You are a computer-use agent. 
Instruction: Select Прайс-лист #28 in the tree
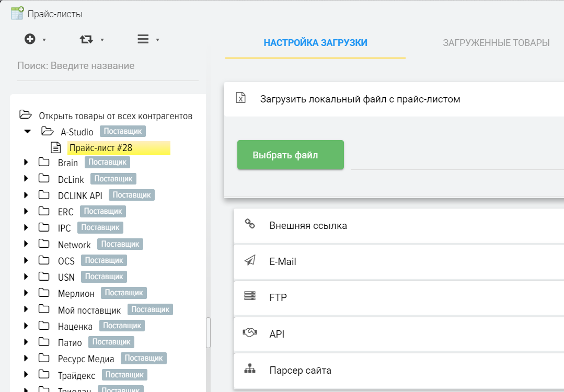click(x=101, y=148)
